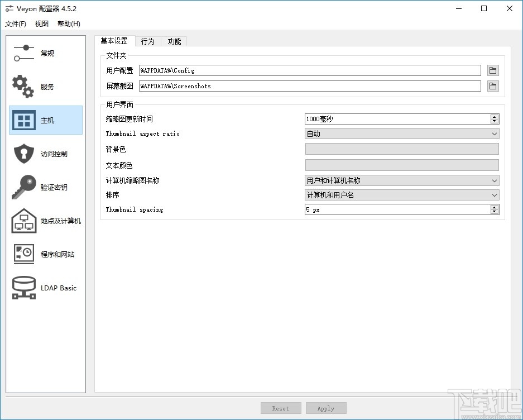Browse folder for 屏幕截图 path
Screen dimensions: 523x420
pos(493,86)
